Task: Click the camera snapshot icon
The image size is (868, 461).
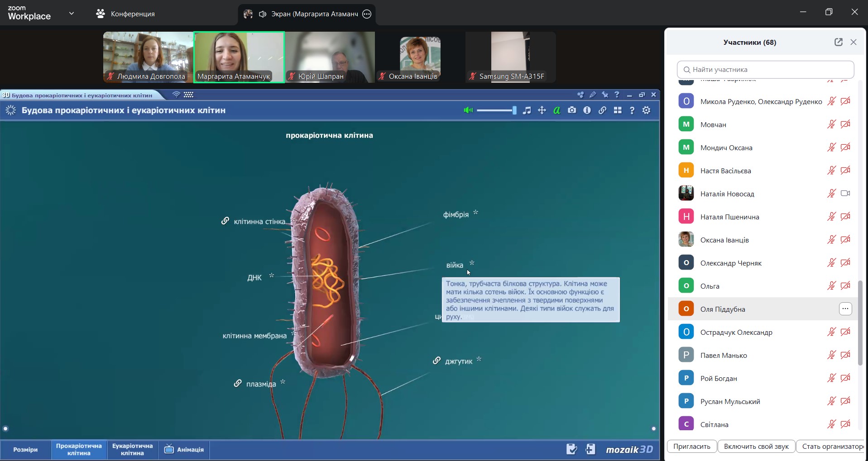Action: coord(572,110)
